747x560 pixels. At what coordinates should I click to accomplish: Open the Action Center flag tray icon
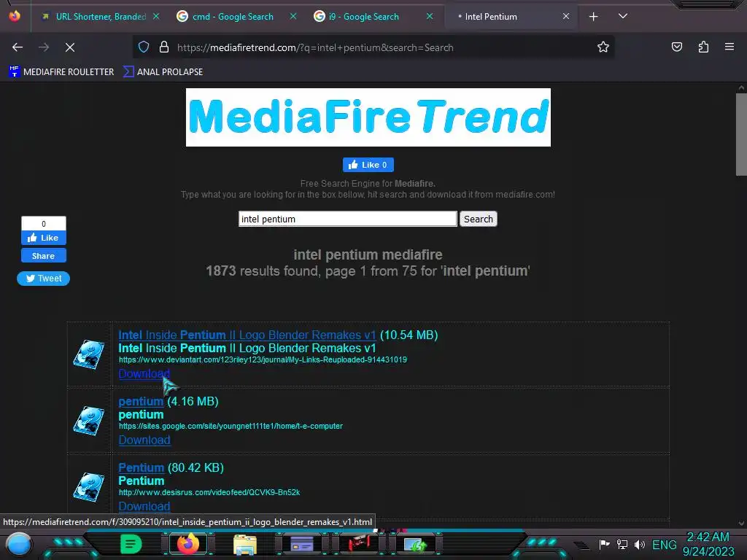point(605,544)
